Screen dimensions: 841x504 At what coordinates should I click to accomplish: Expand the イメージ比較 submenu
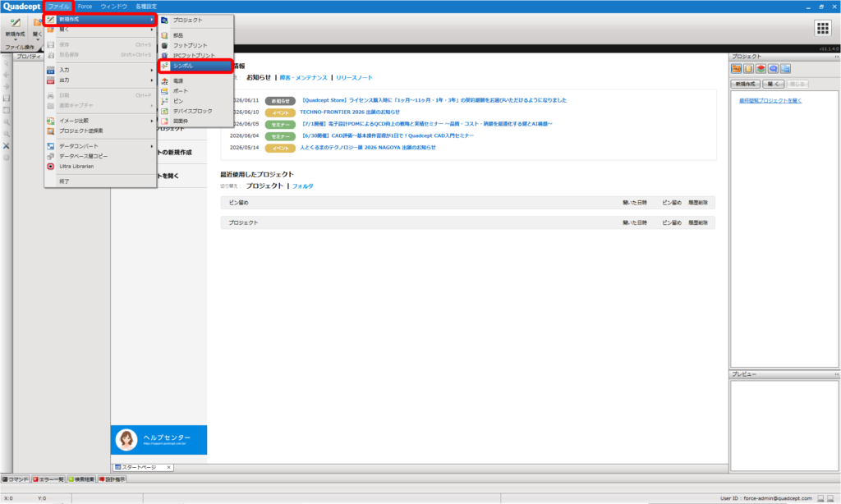100,121
